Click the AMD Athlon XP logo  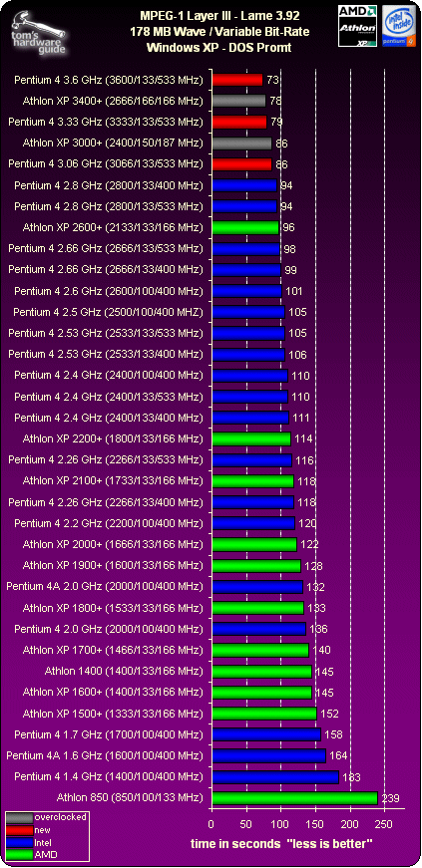click(358, 25)
